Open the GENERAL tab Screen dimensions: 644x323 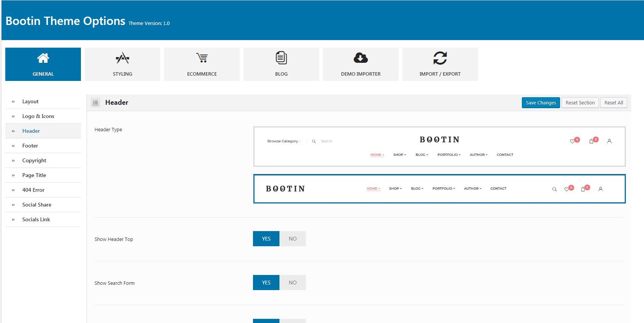coord(43,64)
